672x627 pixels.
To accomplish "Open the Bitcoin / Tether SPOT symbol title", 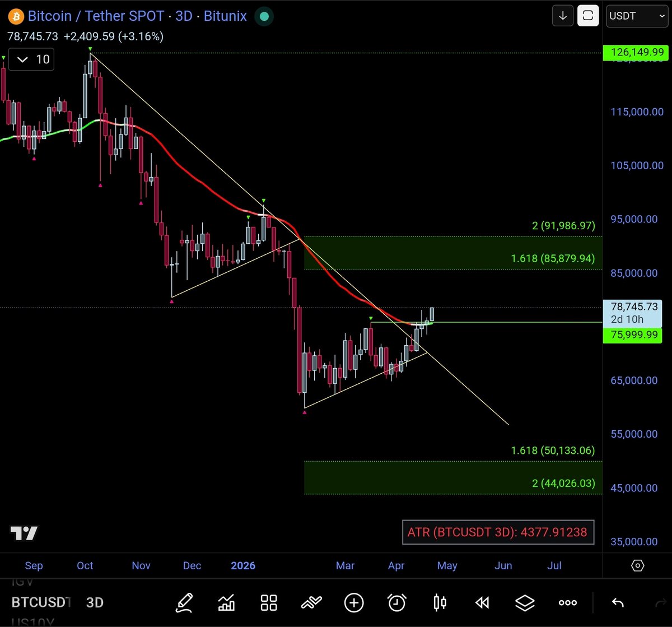I will pyautogui.click(x=137, y=16).
